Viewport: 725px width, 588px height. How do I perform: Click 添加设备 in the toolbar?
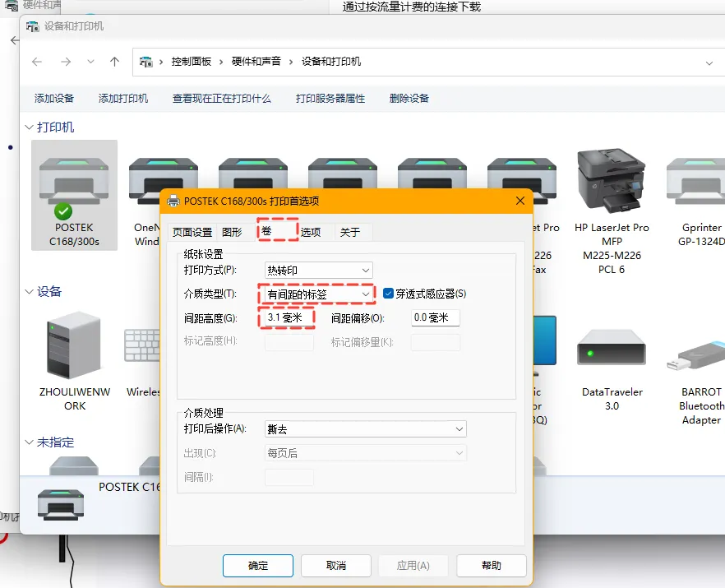(54, 98)
